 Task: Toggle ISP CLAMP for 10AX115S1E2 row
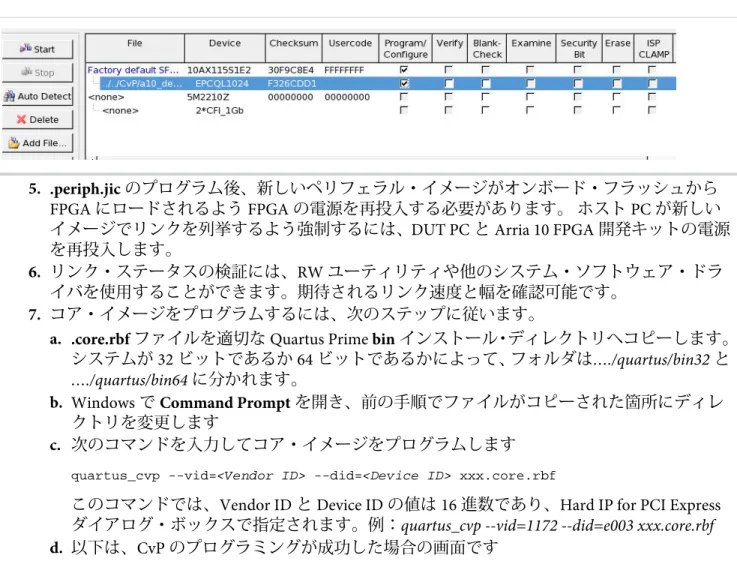click(x=652, y=70)
